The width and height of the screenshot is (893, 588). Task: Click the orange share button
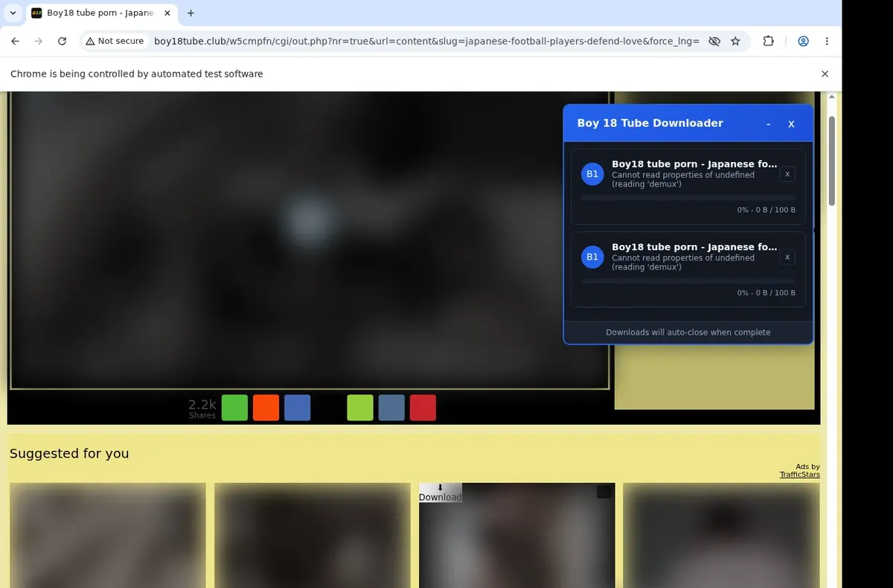(266, 408)
